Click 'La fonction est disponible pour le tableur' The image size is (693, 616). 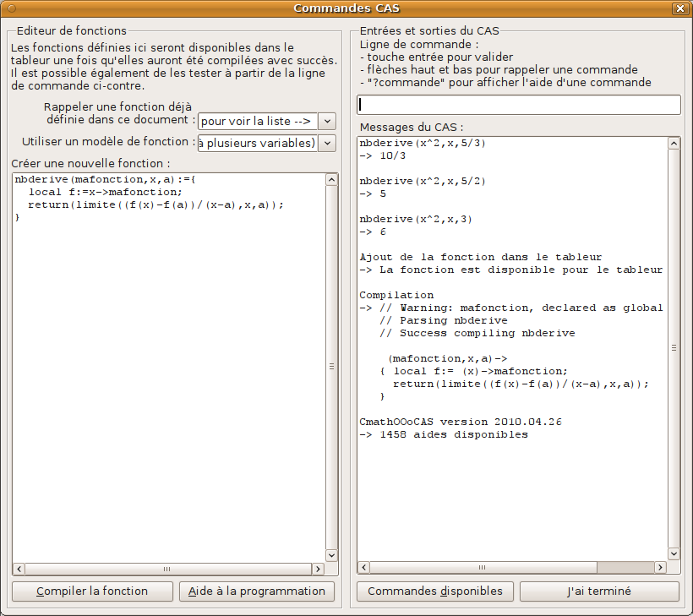[521, 270]
